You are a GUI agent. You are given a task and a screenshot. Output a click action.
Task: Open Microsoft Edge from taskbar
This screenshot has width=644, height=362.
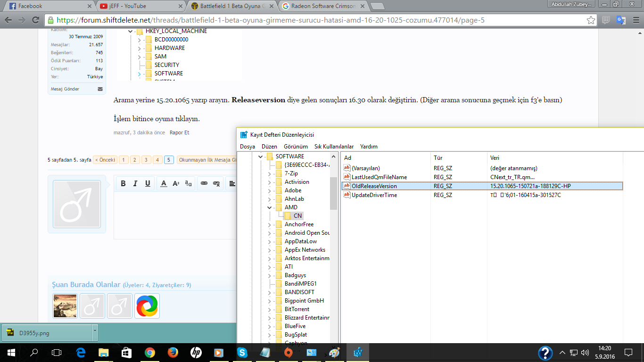(80, 352)
